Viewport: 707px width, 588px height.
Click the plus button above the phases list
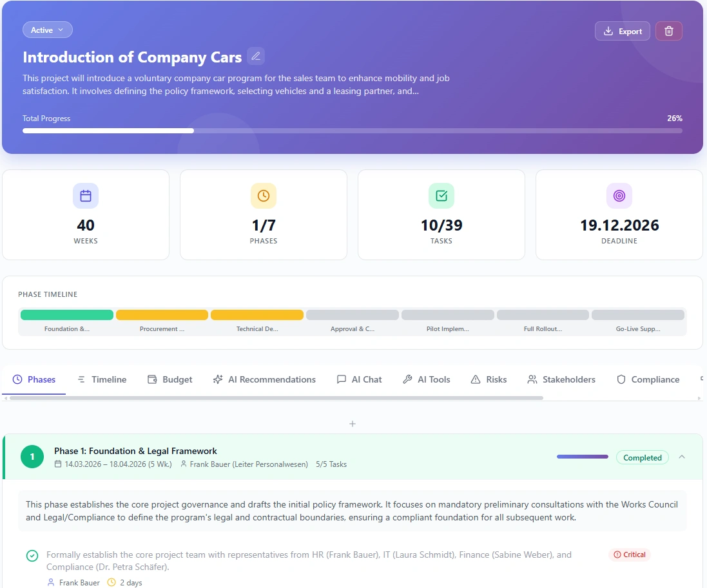pyautogui.click(x=352, y=424)
